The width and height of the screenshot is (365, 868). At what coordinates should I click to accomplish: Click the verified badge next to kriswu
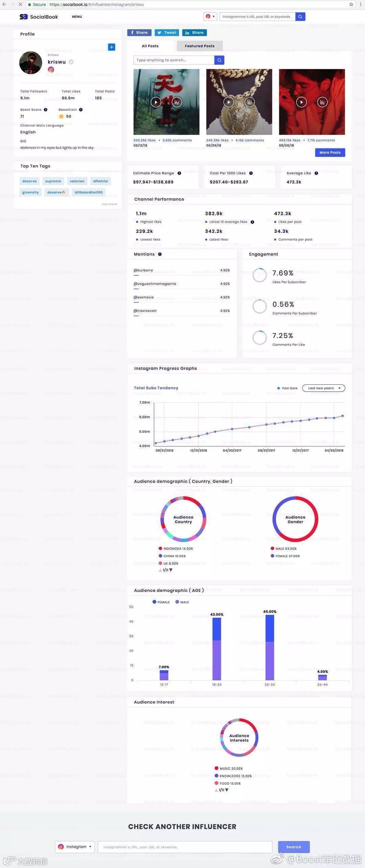[71, 62]
